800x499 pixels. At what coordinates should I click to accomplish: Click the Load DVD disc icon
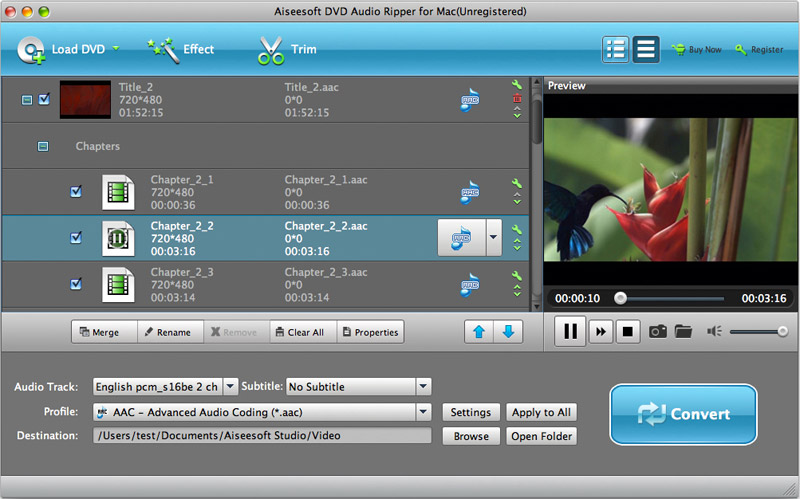coord(31,49)
